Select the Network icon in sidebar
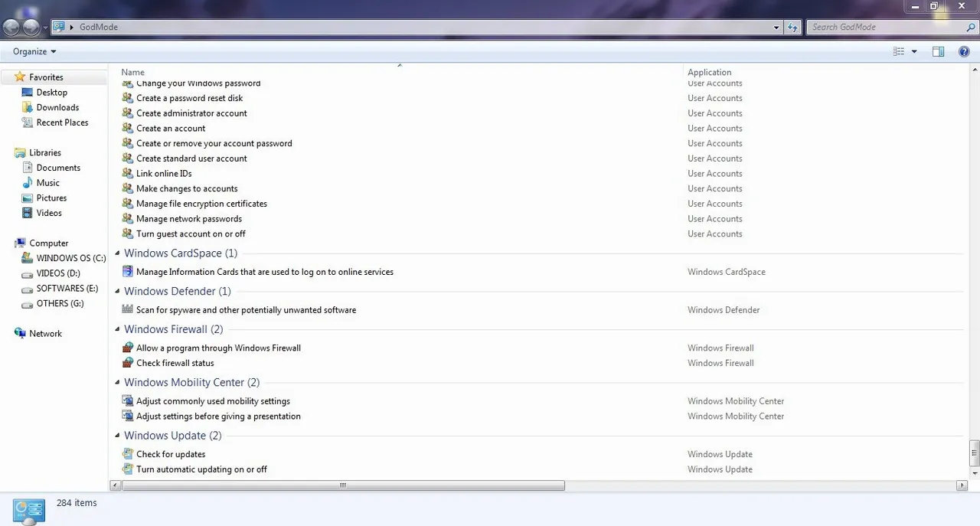The image size is (980, 526). tap(20, 334)
